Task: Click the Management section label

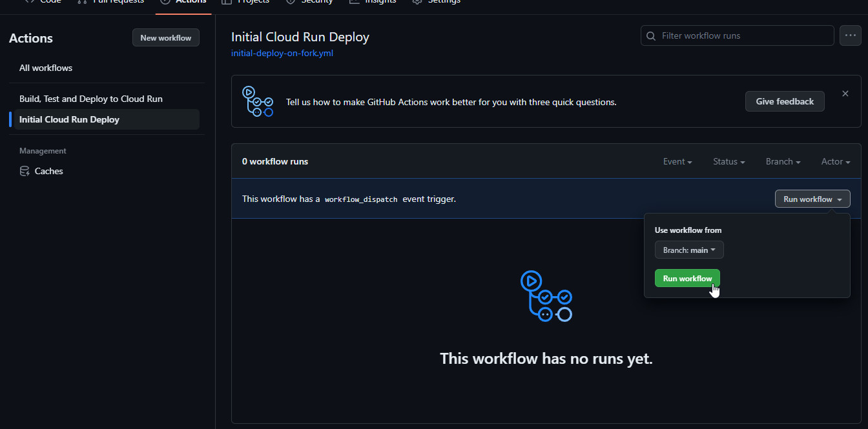Action: [x=43, y=151]
